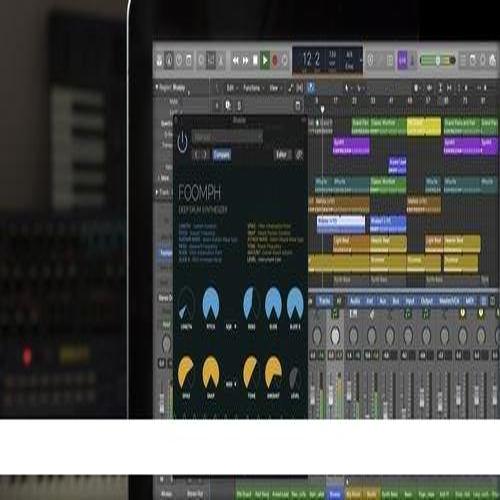Screen dimensions: 500x500
Task: Select the Output mixer filter button
Action: coord(427,301)
